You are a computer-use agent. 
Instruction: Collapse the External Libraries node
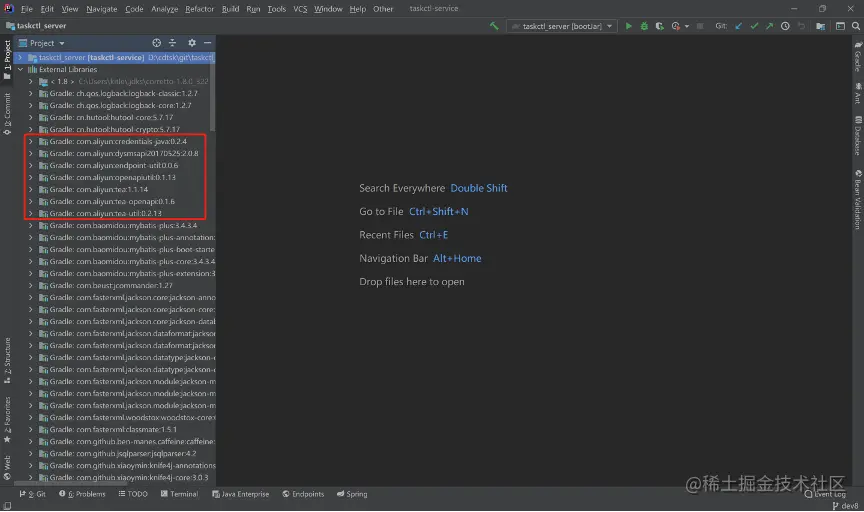(20, 69)
